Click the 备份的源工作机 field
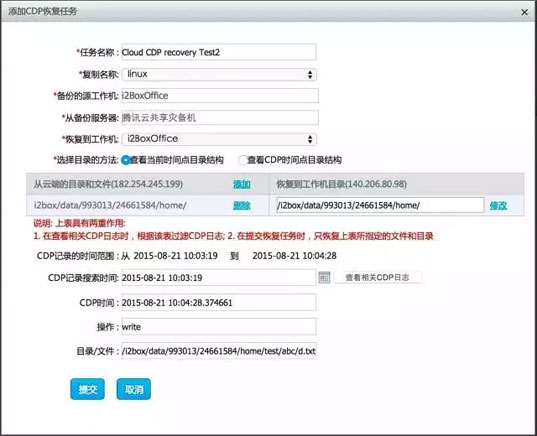Viewport: 537px width, 436px height. (x=220, y=96)
